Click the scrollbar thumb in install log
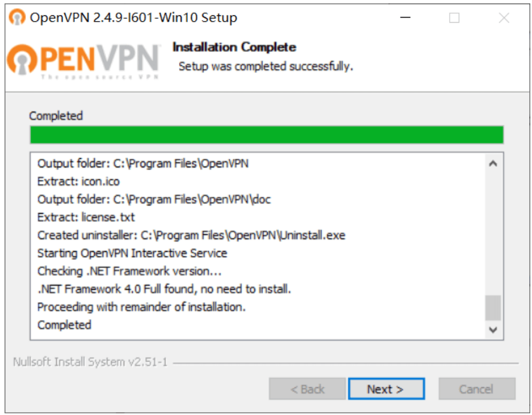The image size is (532, 415). [x=493, y=308]
